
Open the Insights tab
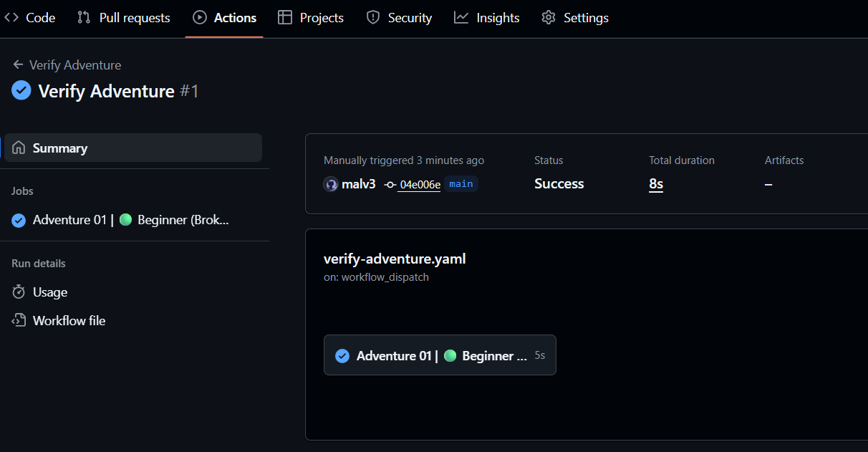[x=487, y=18]
